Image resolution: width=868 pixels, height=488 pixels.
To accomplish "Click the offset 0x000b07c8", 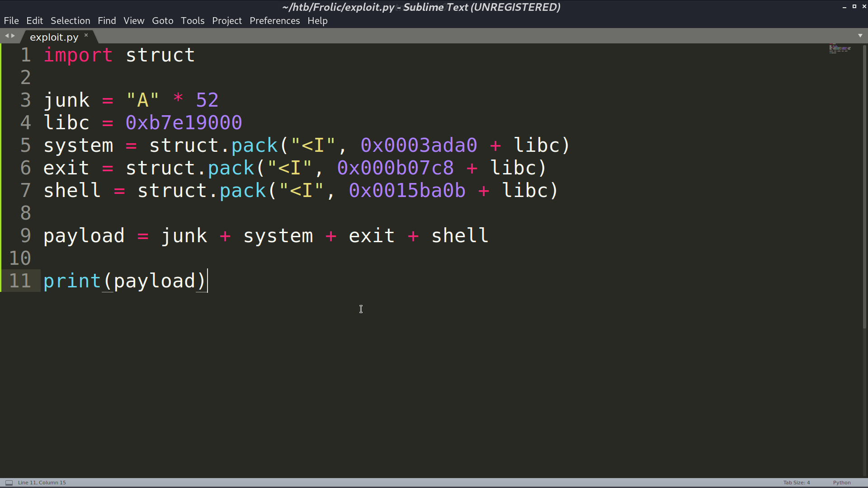I will [395, 168].
